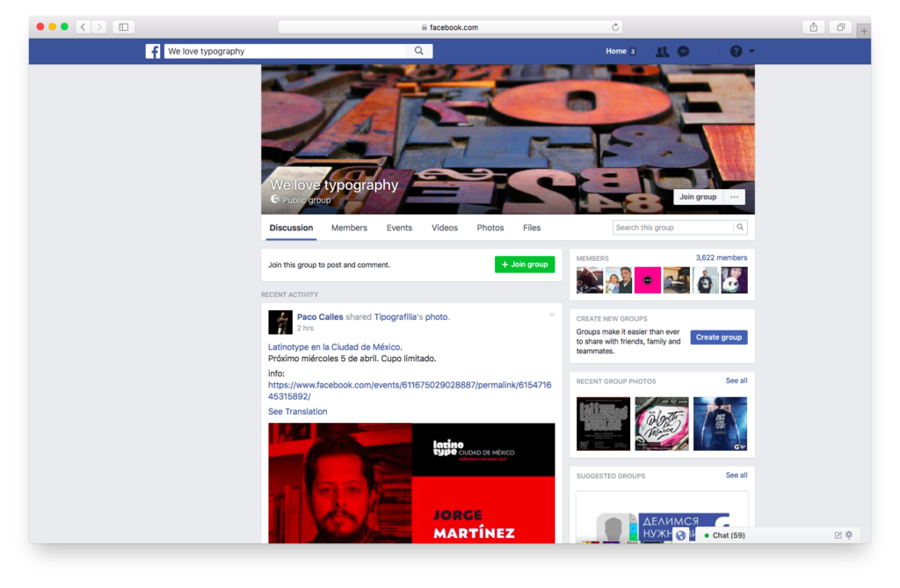Open the pink calligraphy group photo
The height and width of the screenshot is (588, 900).
(x=661, y=424)
